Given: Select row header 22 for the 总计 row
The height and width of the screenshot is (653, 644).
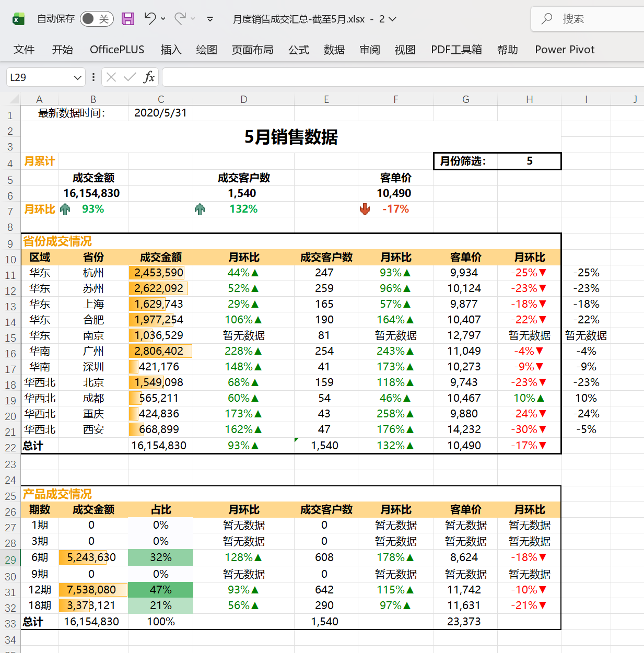Looking at the screenshot, I should point(10,446).
